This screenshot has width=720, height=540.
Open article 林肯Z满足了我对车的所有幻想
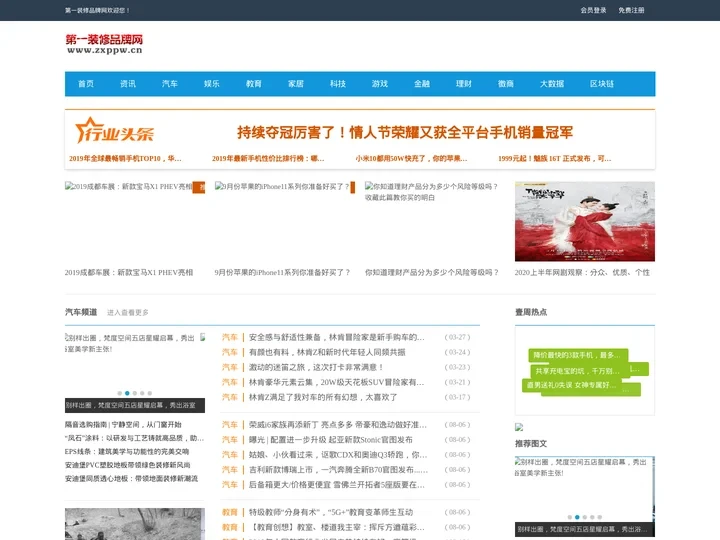323,397
